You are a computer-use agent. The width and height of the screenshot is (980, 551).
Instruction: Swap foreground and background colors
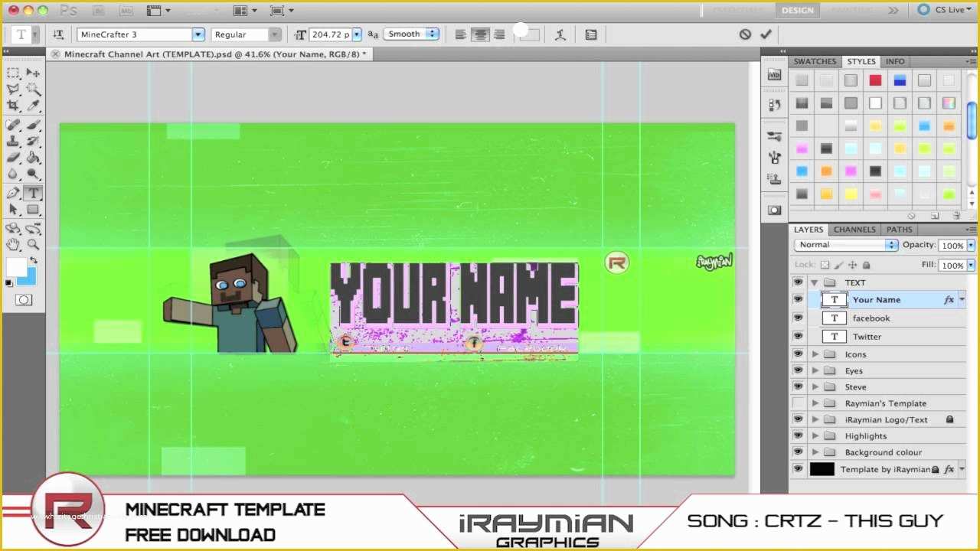click(34, 261)
